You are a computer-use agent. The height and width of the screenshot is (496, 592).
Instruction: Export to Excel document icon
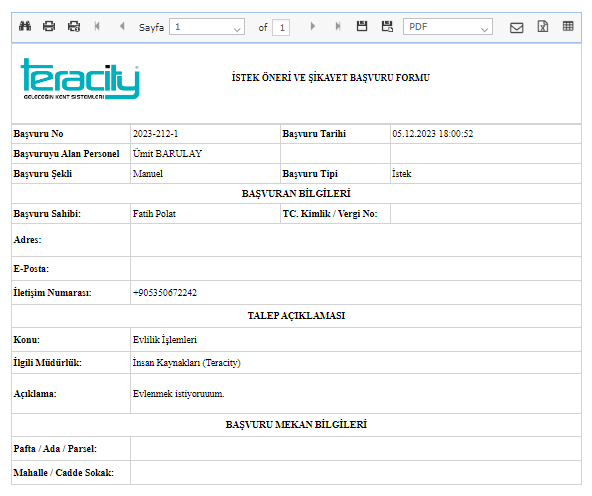click(543, 26)
